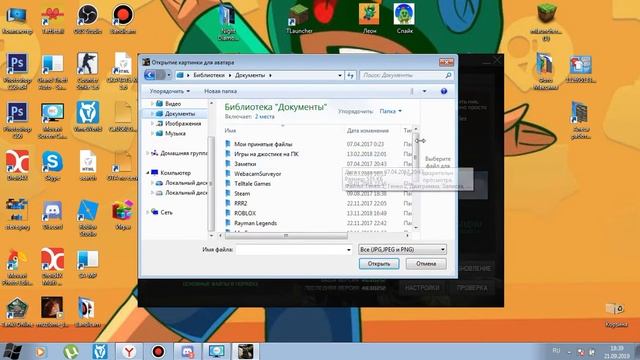Click the magnifier icon in the search box
This screenshot has width=640, height=360.
tap(448, 75)
